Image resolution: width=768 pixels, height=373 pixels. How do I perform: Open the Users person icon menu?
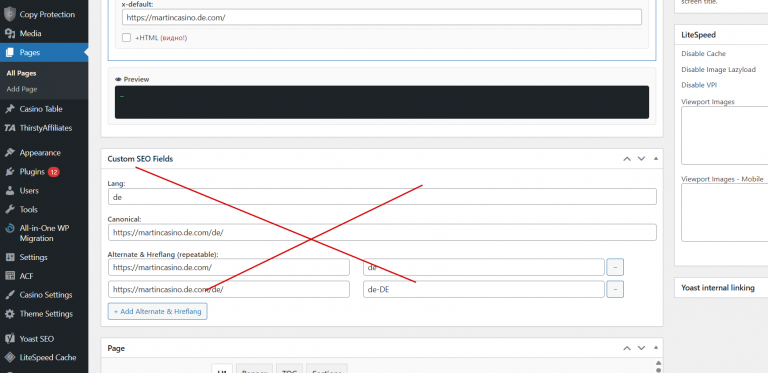pos(10,190)
